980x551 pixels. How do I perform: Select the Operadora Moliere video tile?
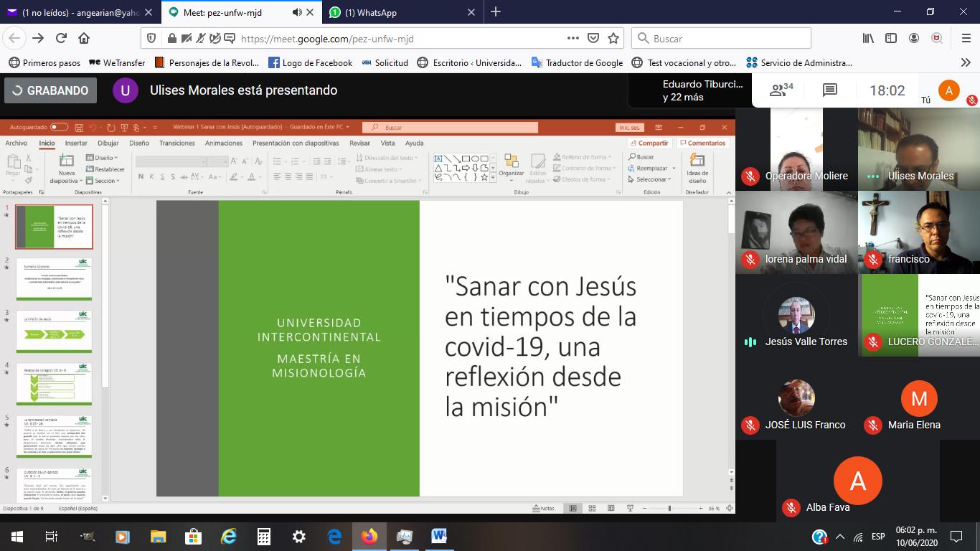[x=796, y=149]
